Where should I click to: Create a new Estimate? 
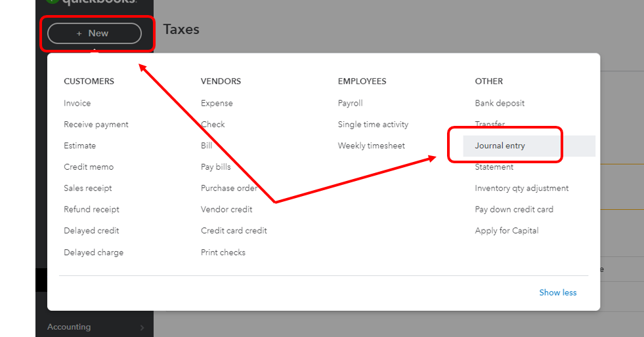(x=79, y=146)
